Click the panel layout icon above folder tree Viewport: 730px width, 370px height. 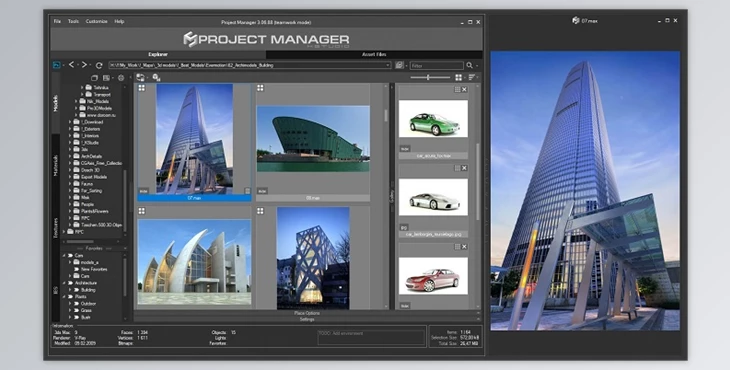click(106, 78)
